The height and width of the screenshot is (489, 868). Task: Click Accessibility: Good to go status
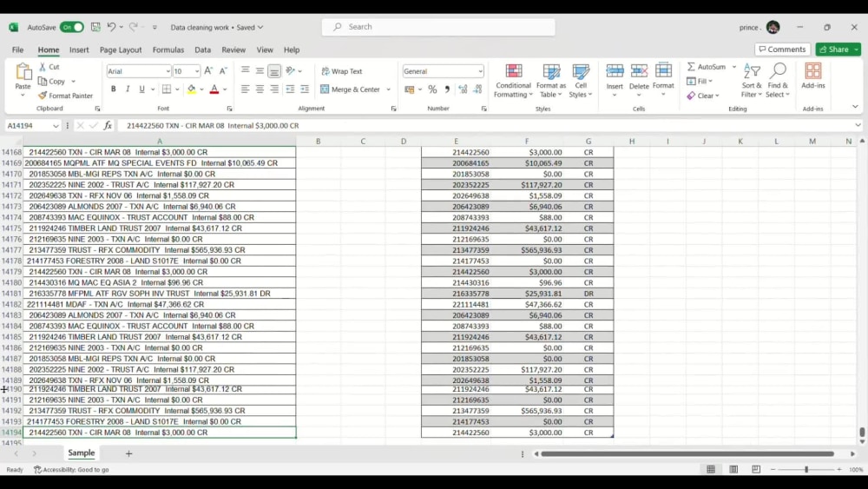(71, 469)
